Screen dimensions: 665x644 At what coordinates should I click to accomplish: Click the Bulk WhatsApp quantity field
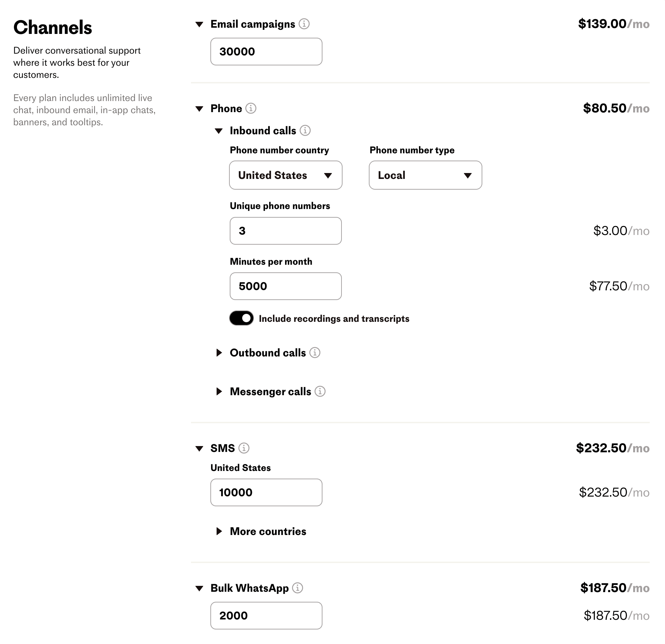[266, 616]
